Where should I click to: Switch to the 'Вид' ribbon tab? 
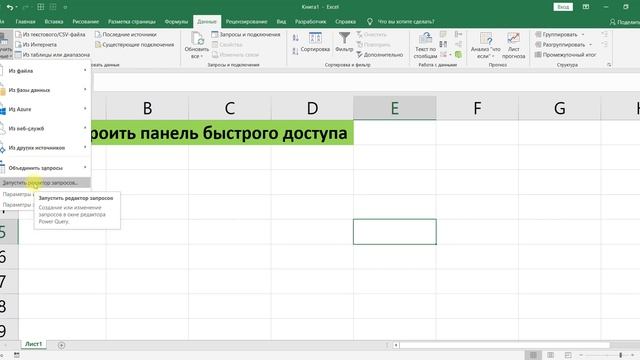[281, 22]
